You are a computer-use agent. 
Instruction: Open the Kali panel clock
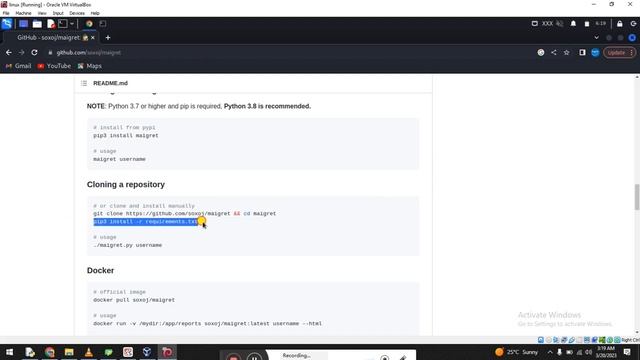coord(600,24)
